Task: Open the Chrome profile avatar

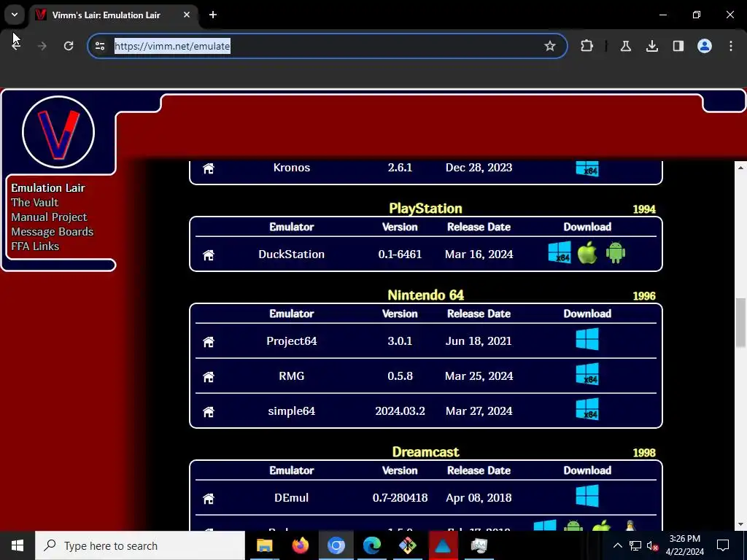Action: click(x=704, y=46)
